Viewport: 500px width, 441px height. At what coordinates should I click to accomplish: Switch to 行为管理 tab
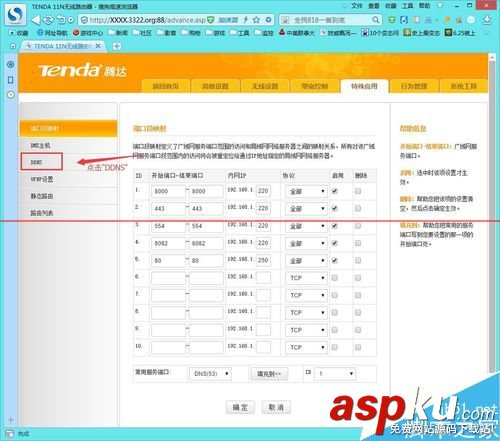(414, 86)
